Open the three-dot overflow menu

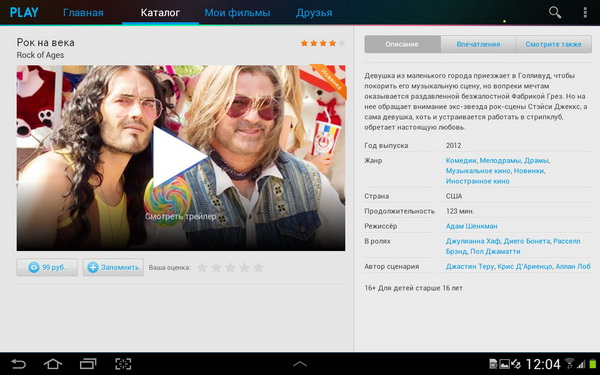coord(585,13)
